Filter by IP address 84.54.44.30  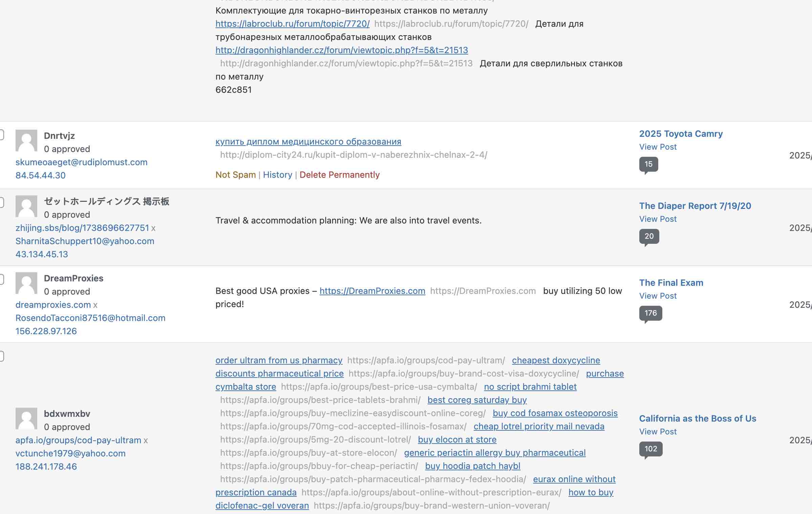pos(41,175)
